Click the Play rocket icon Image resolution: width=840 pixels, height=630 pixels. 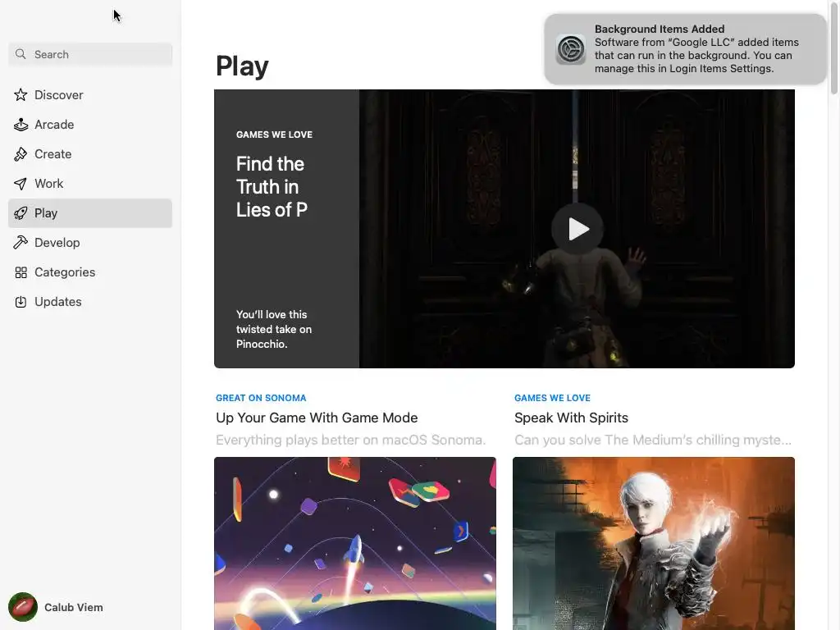(x=21, y=213)
